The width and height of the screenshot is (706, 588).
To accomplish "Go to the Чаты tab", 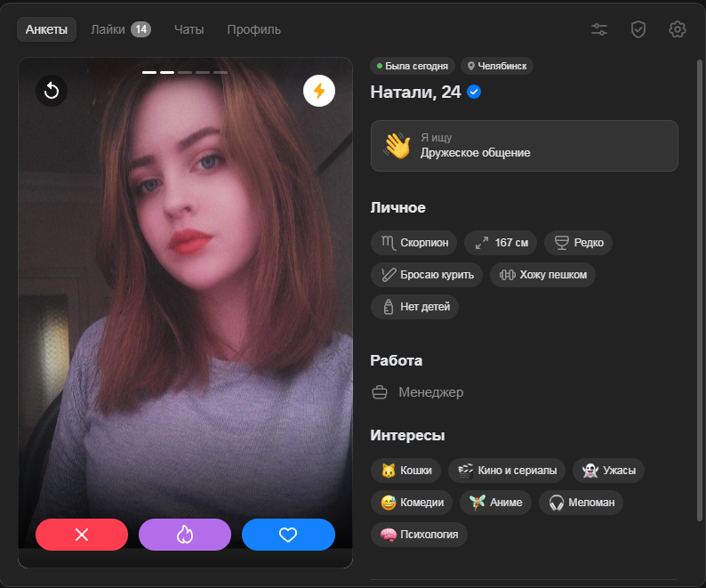I will click(x=189, y=29).
